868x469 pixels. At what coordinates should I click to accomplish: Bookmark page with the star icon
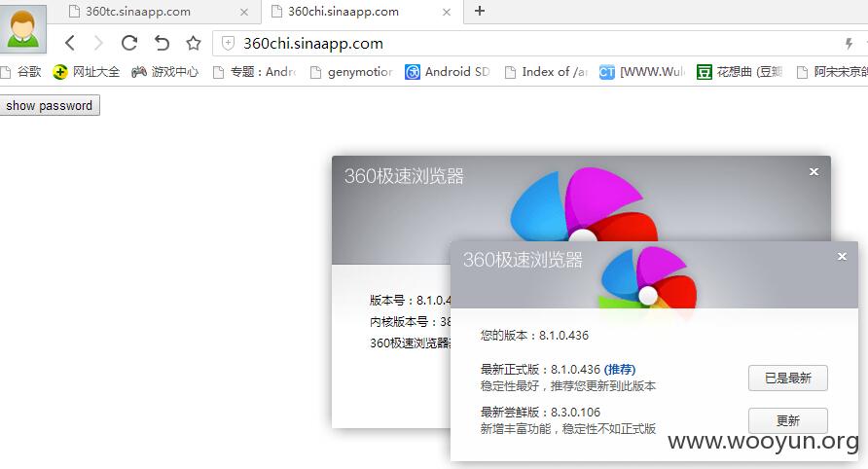[x=194, y=43]
